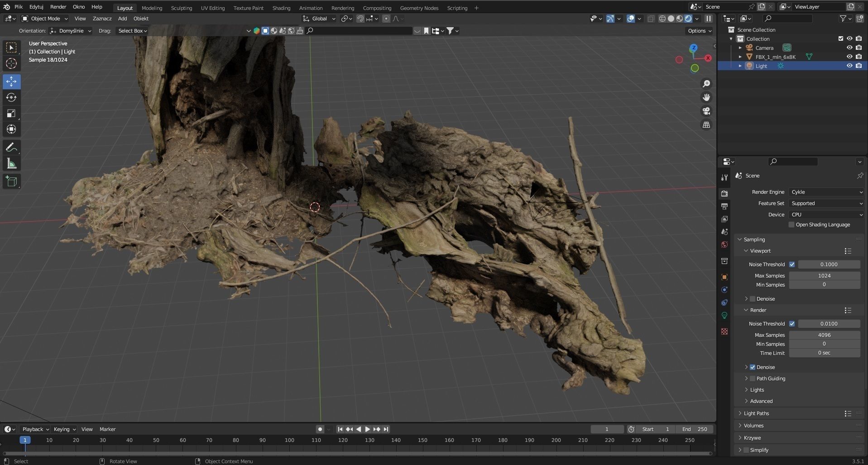Open the Feature Set dropdown
The image size is (868, 465).
tap(826, 203)
